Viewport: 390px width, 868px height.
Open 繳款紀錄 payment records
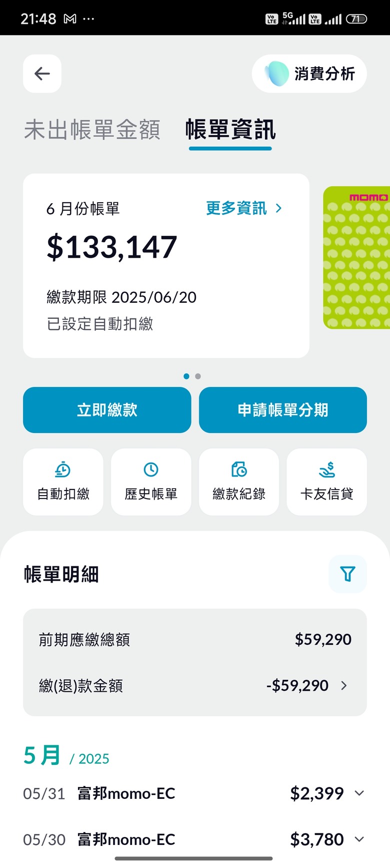(239, 482)
